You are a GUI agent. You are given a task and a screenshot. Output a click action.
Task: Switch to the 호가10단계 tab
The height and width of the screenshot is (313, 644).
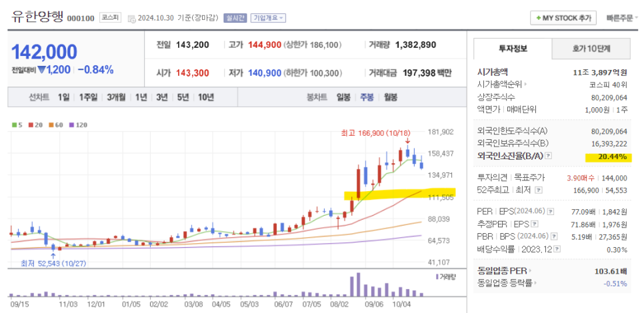(591, 49)
